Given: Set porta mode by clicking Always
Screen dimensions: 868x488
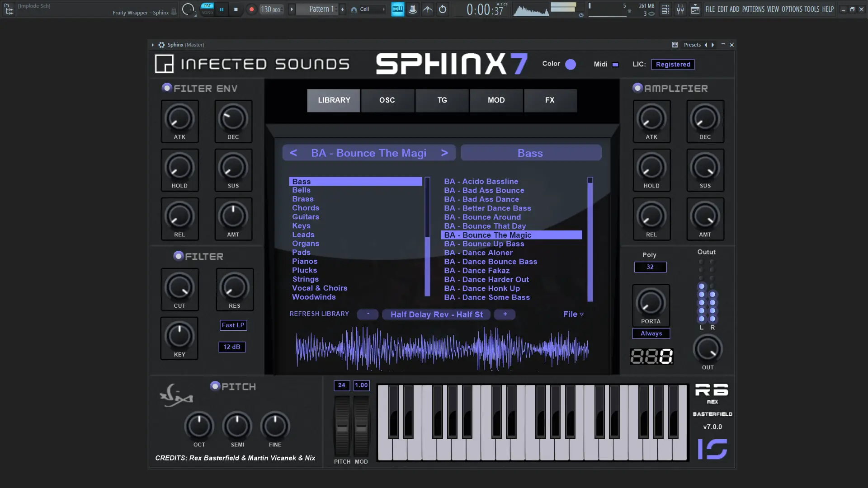Looking at the screenshot, I should coord(651,333).
